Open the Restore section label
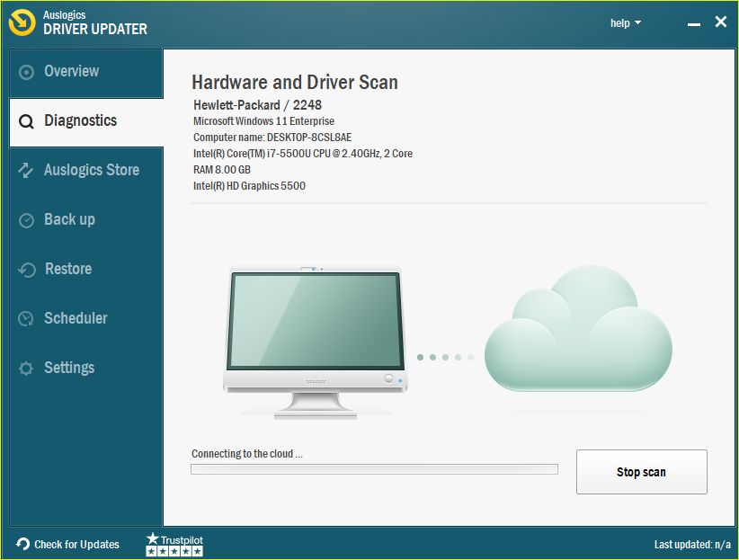Screen dimensions: 739x560 tap(68, 269)
